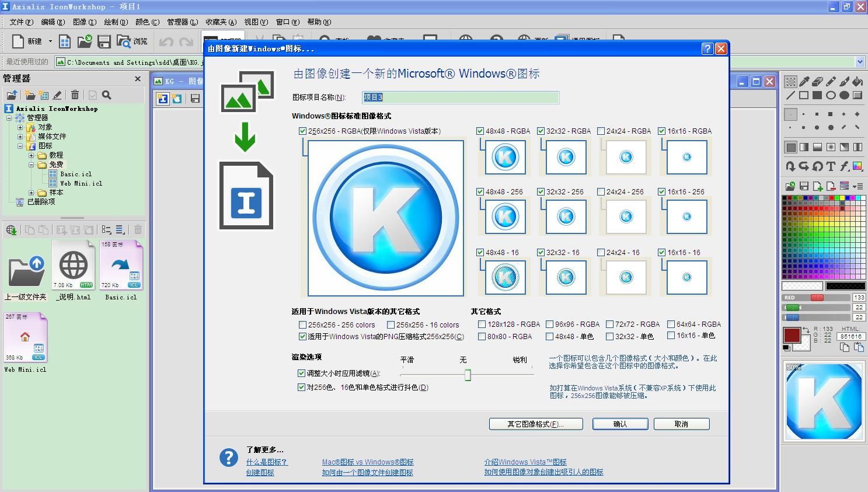Toggle dithering for 256, 16 and mono formats
The width and height of the screenshot is (868, 492).
[301, 387]
